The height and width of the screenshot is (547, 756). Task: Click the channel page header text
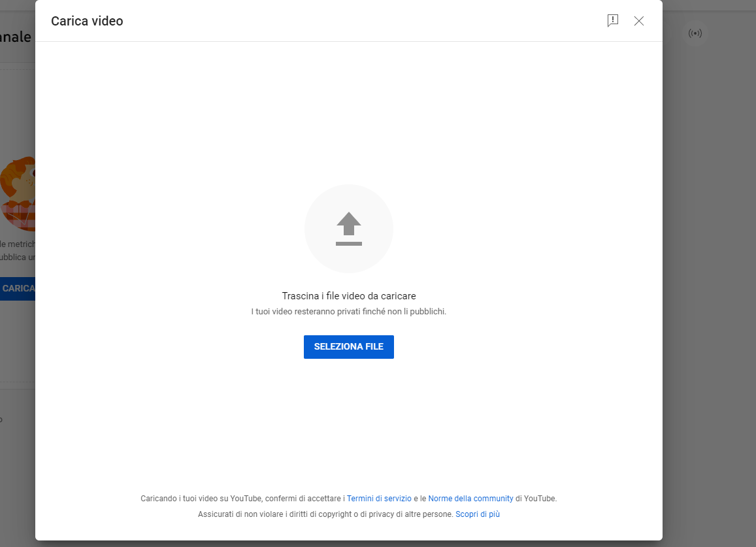click(x=16, y=37)
